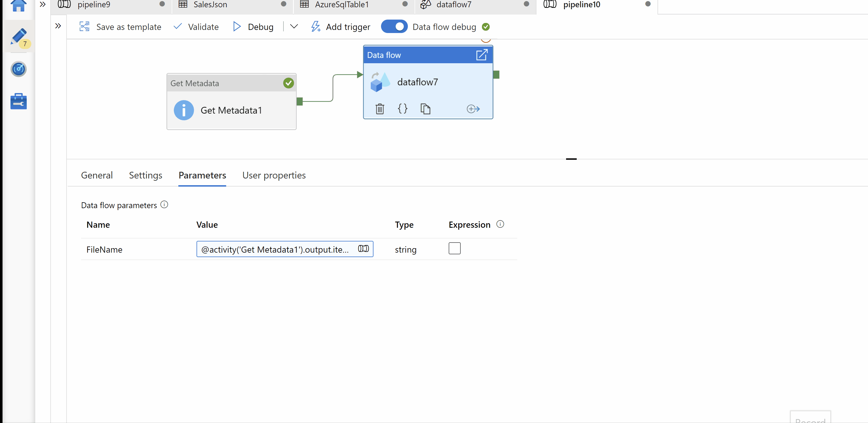Image resolution: width=868 pixels, height=423 pixels.
Task: Delete the dataflow7 activity with trash icon
Action: coord(380,109)
